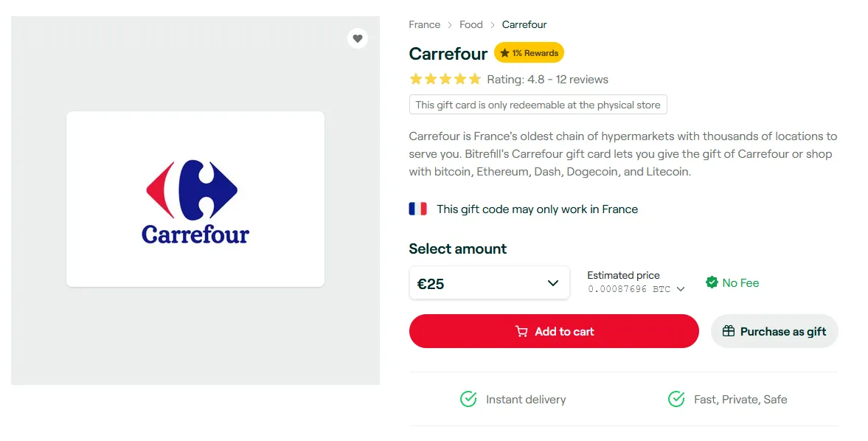
Task: Click the Instant delivery checkmark icon
Action: pyautogui.click(x=468, y=399)
